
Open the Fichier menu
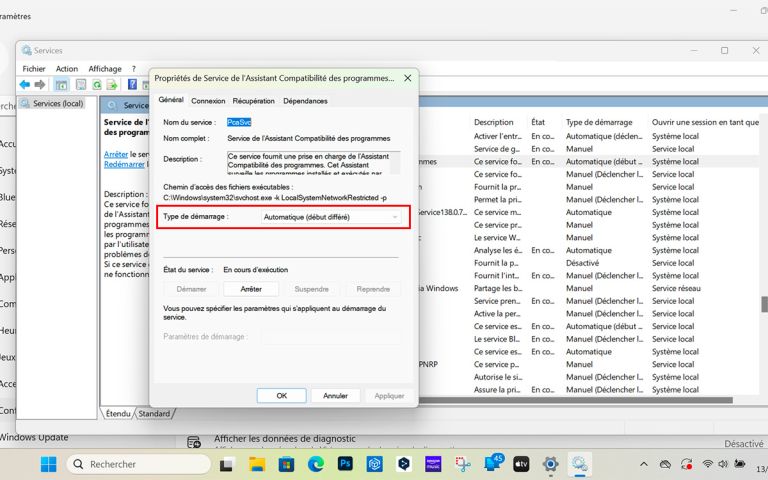coord(34,69)
